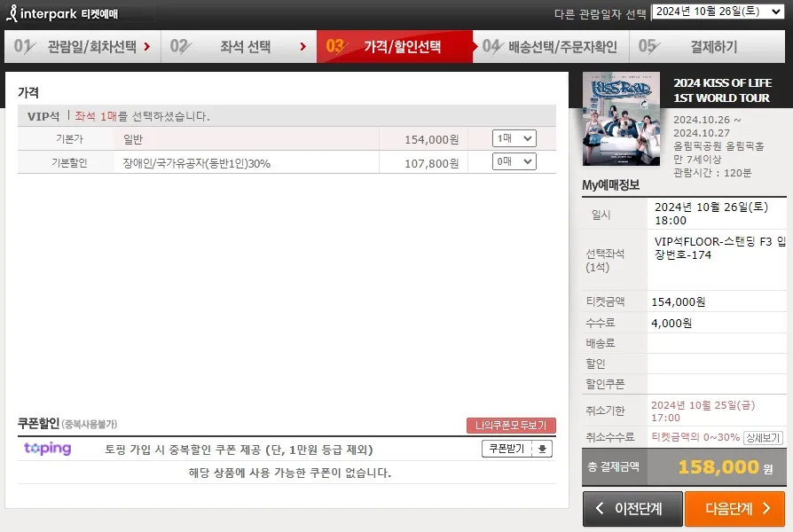This screenshot has height=532, width=793.
Task: Open the 일반 ticket quantity dropdown (1매)
Action: [514, 138]
